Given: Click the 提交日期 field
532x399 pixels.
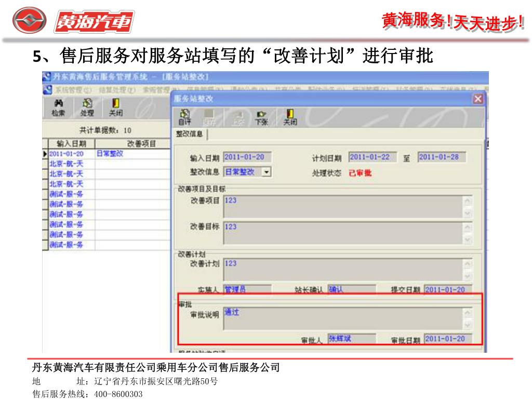Looking at the screenshot, I should [448, 289].
